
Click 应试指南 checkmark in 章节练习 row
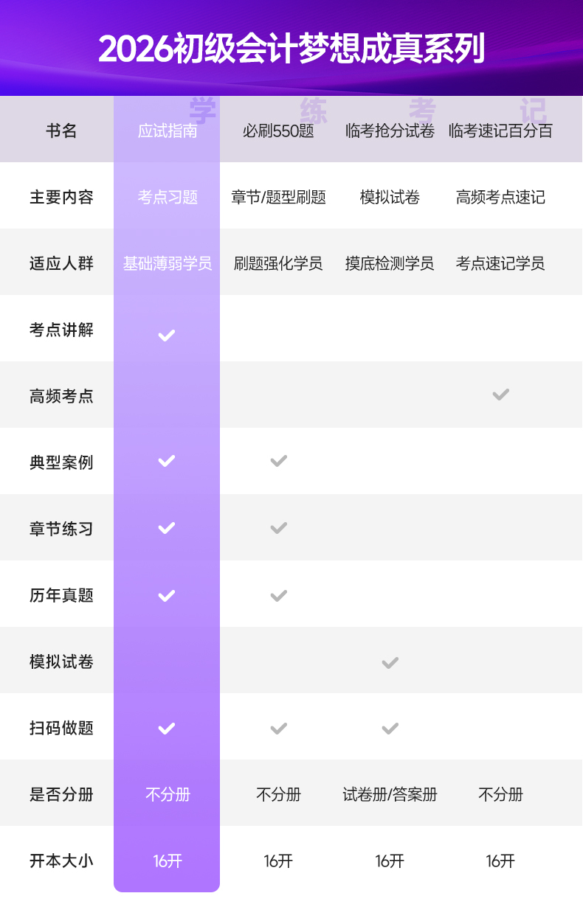pyautogui.click(x=167, y=528)
